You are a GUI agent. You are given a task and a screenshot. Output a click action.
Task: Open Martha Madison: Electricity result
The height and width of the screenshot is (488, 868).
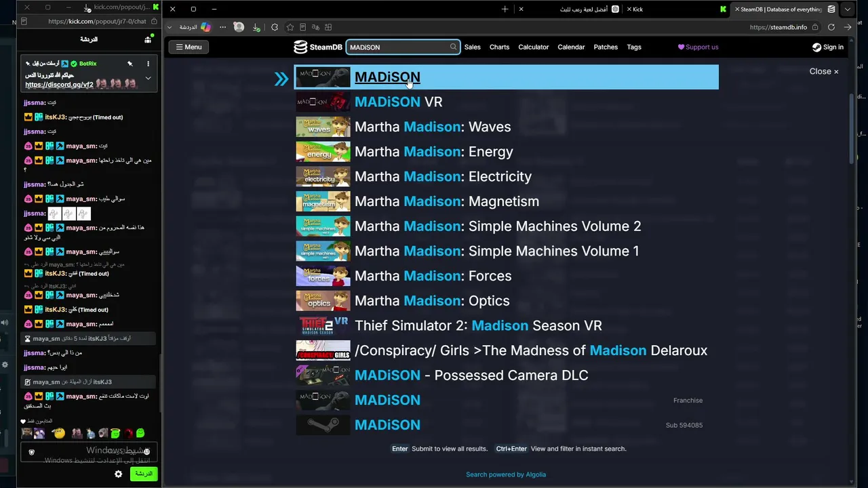[506, 177]
